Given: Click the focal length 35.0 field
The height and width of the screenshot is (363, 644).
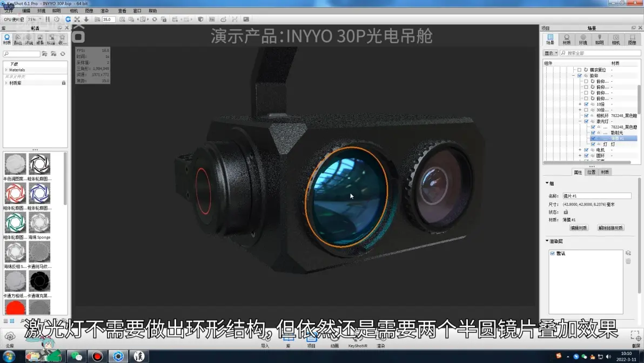Looking at the screenshot, I should (109, 19).
